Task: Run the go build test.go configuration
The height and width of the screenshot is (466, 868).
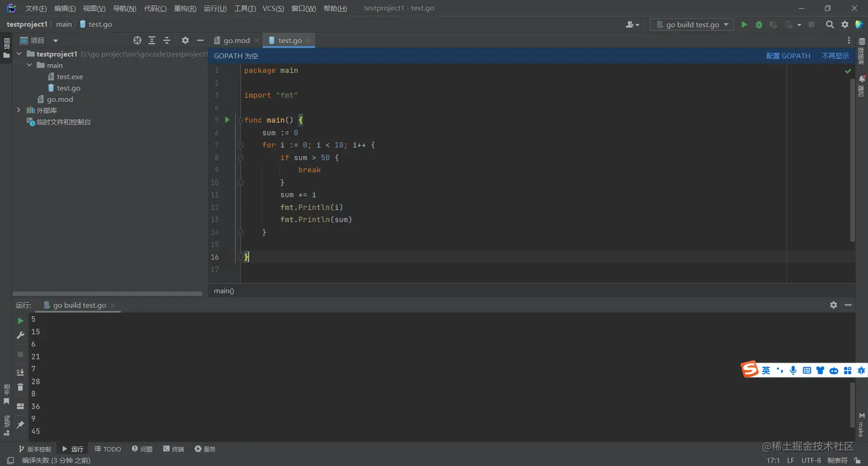Action: tap(745, 25)
